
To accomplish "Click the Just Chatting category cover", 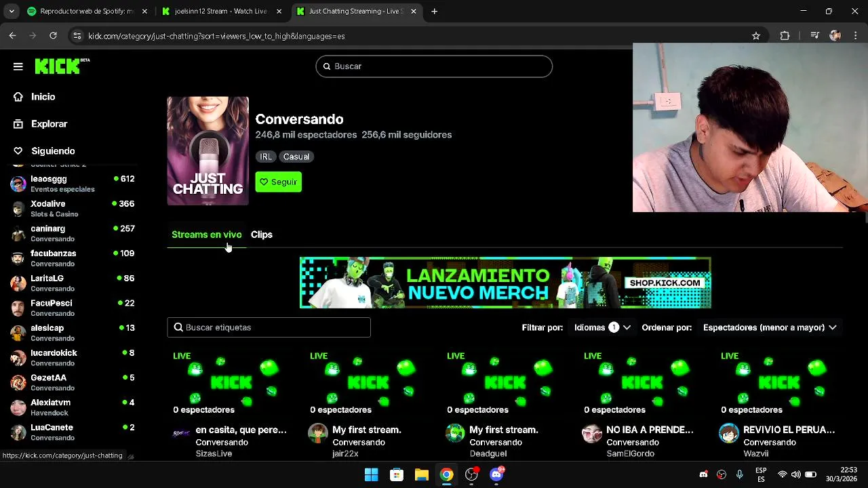I will coord(208,150).
